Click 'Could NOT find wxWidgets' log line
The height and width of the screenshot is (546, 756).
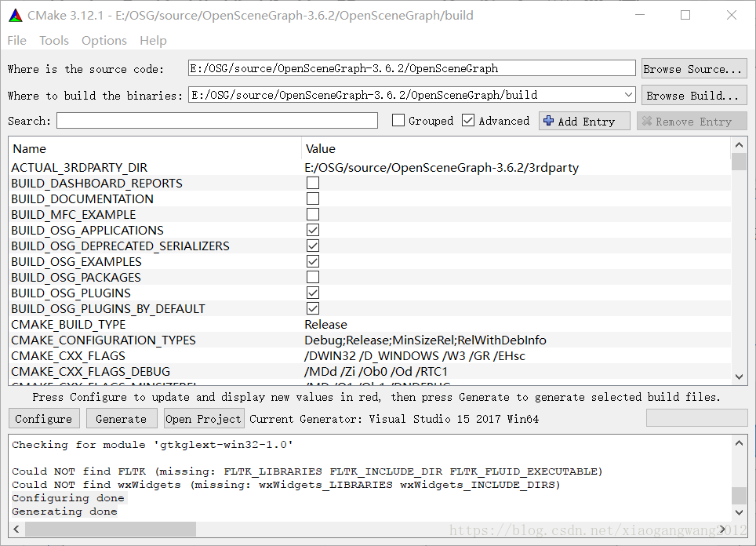(286, 485)
